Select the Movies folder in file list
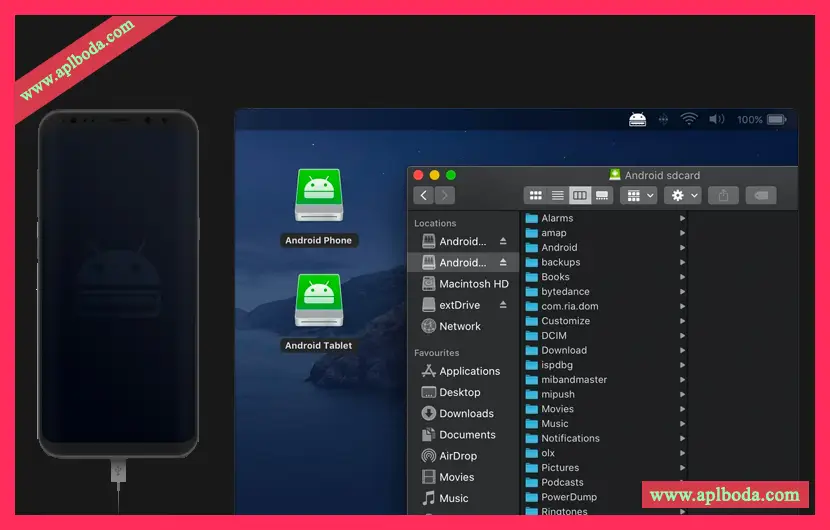 coord(605,409)
